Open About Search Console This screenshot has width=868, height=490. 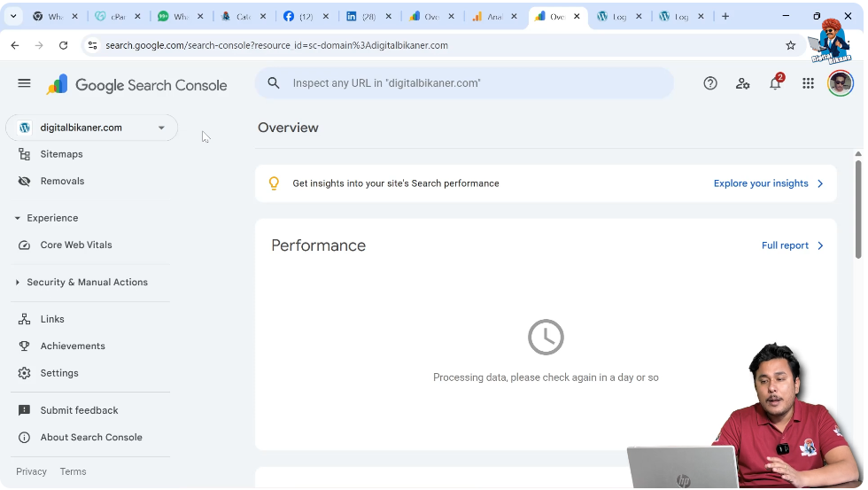(91, 438)
